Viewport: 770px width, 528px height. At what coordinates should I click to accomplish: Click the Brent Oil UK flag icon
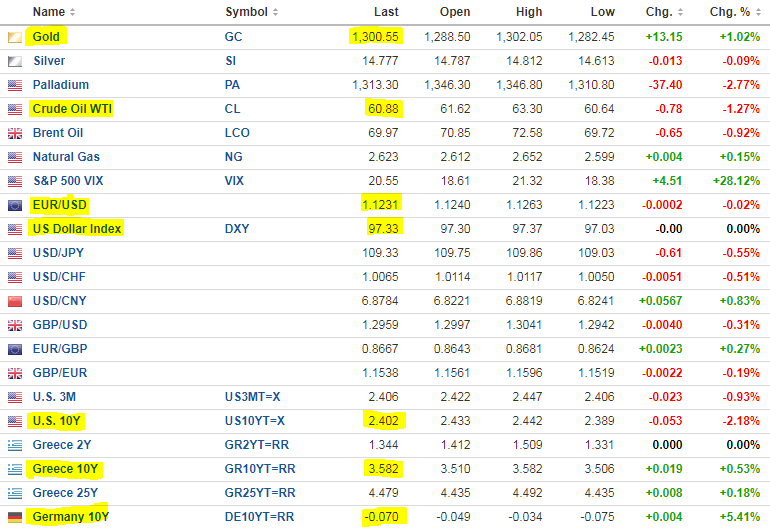point(15,133)
